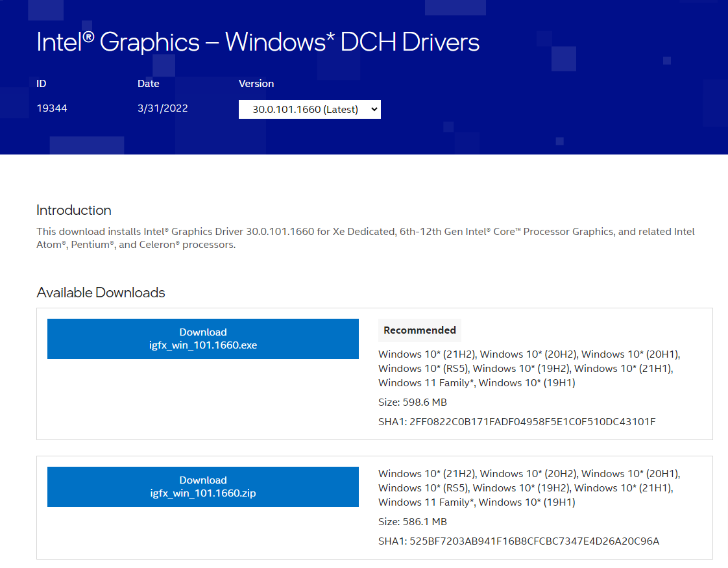This screenshot has width=728, height=568.
Task: Open the Version dropdown showing 30.0.101.1660 (Latest)
Action: pos(309,109)
